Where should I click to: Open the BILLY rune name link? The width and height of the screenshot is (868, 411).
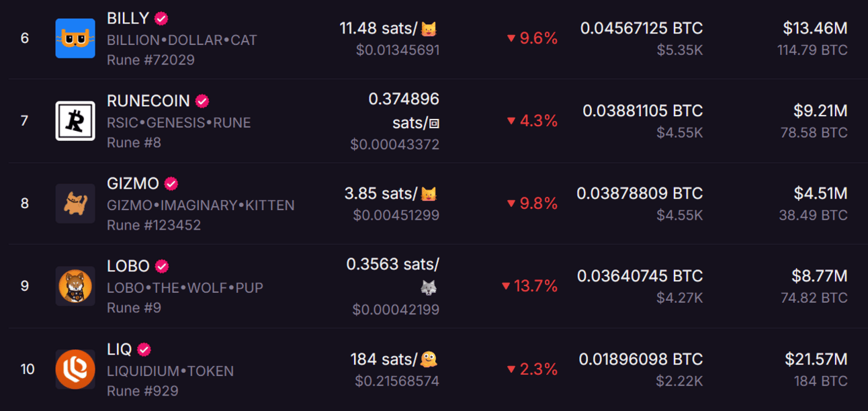(128, 18)
